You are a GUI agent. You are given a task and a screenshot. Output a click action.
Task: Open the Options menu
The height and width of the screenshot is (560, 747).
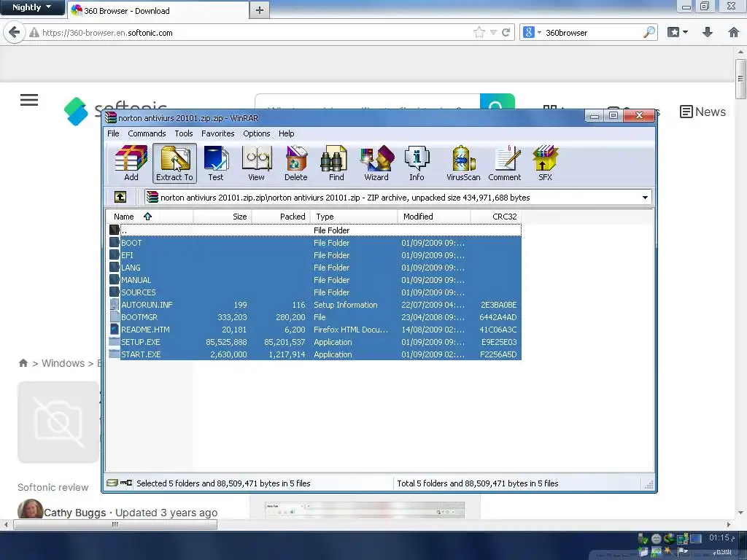click(256, 133)
